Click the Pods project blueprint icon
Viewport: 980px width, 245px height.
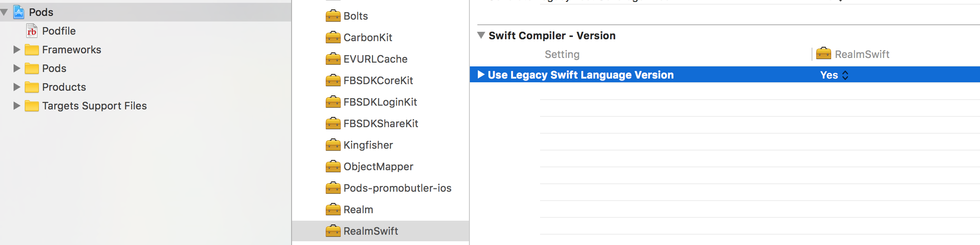point(19,12)
